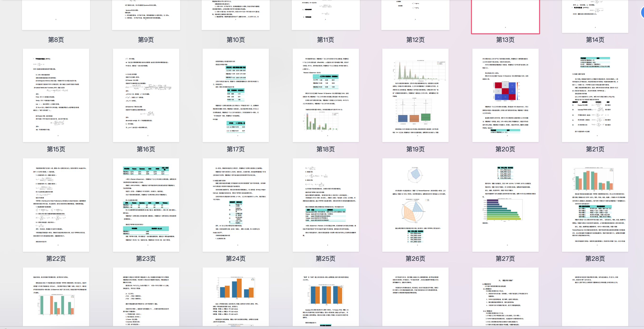Open the 第21页 page thumbnail
Viewport: 644px width, 329px height.
[x=595, y=95]
